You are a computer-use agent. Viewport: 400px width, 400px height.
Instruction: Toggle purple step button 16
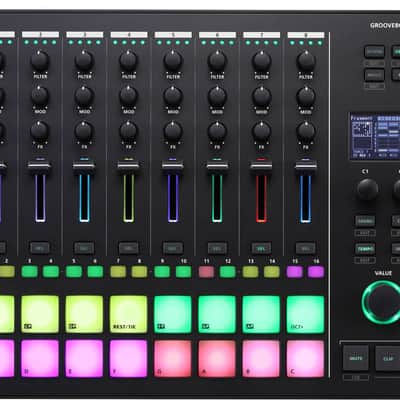point(316,272)
